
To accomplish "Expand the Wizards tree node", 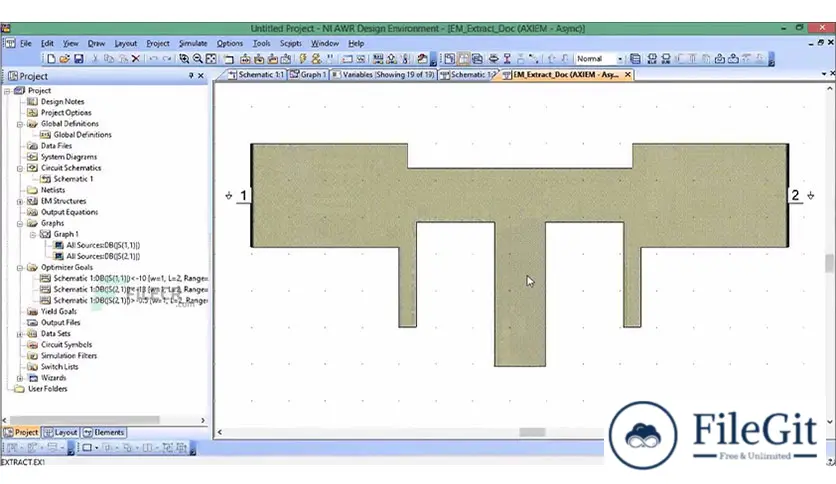I will (20, 378).
